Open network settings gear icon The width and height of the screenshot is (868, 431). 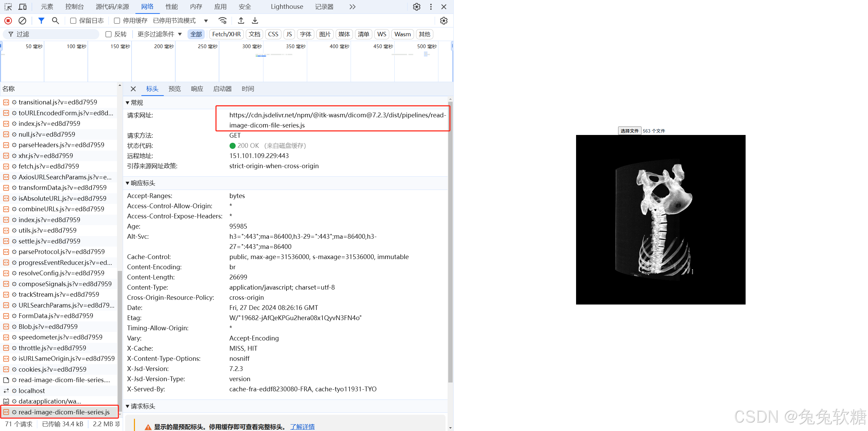click(443, 20)
